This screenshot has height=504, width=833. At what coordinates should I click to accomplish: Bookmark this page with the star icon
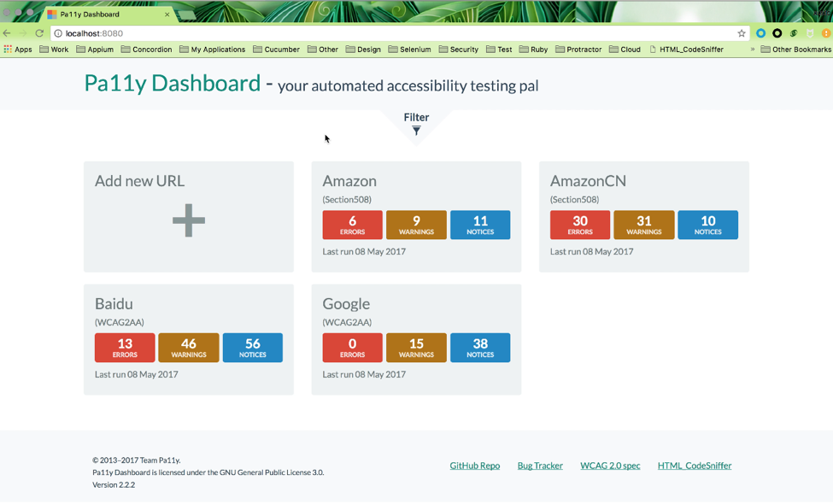pos(742,33)
